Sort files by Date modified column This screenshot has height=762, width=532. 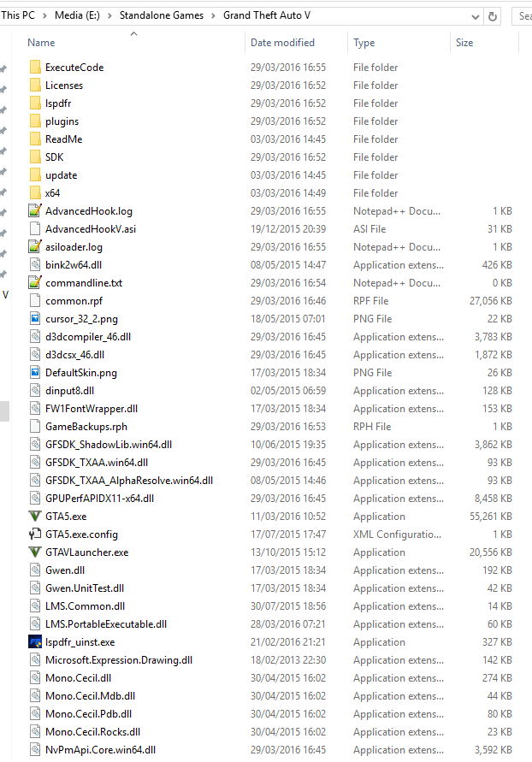tap(283, 42)
